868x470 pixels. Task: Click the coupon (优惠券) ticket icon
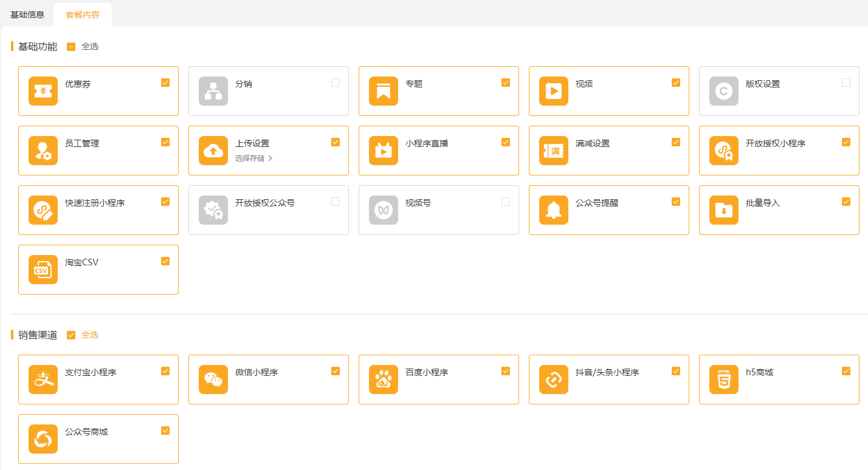click(x=43, y=91)
